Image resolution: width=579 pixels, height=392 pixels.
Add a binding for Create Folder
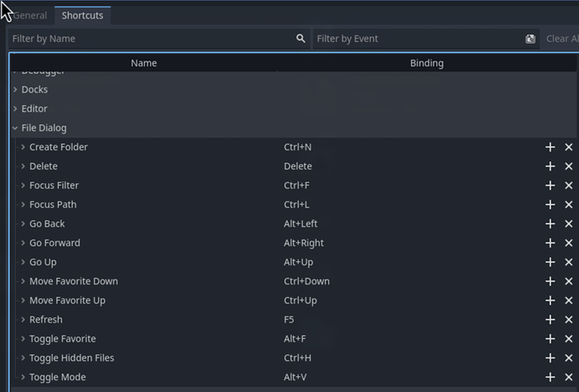(550, 147)
